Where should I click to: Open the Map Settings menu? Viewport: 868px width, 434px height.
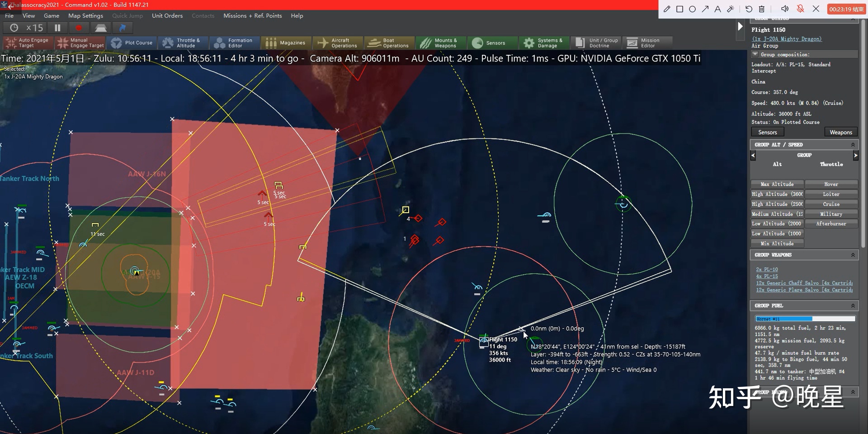pyautogui.click(x=85, y=16)
